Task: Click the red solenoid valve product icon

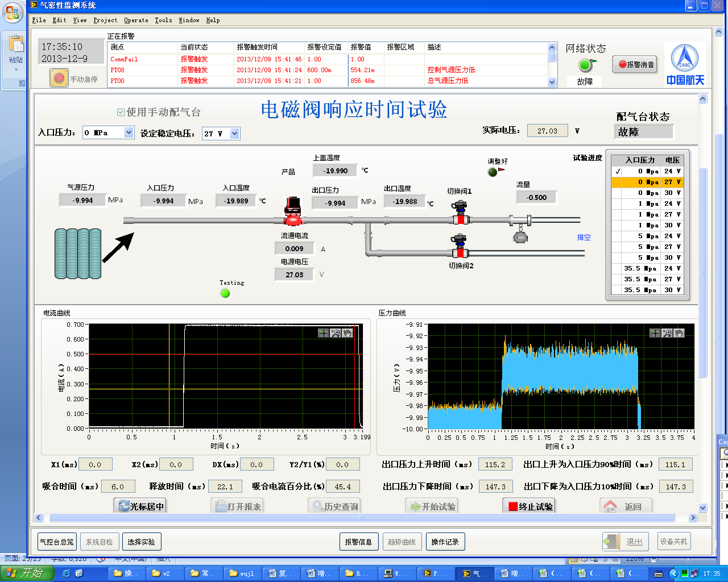Action: [293, 213]
